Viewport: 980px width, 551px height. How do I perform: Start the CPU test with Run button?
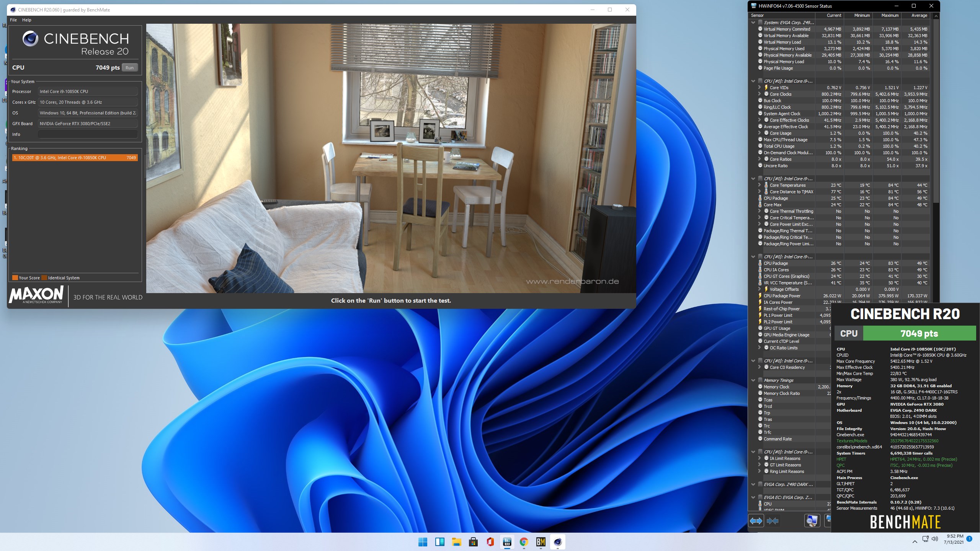(x=130, y=68)
